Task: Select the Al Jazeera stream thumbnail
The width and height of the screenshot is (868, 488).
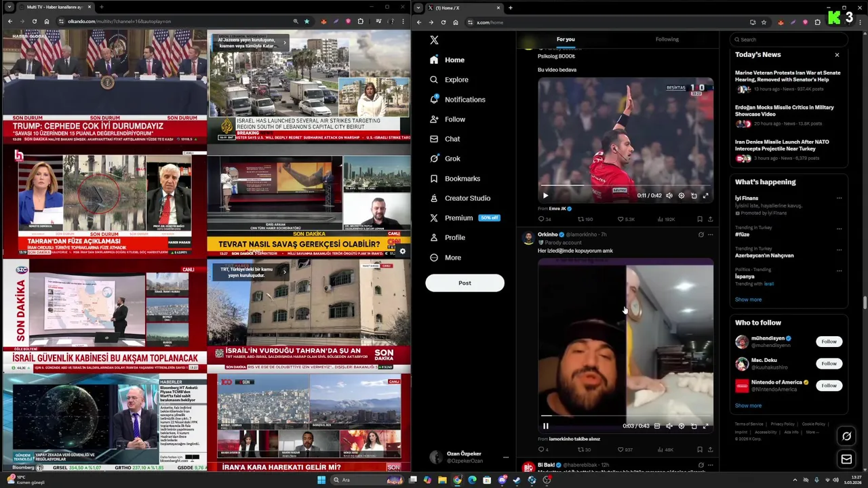Action: pos(309,86)
